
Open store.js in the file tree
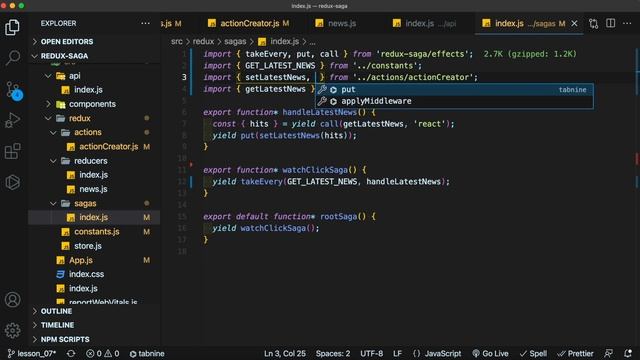[x=88, y=246]
